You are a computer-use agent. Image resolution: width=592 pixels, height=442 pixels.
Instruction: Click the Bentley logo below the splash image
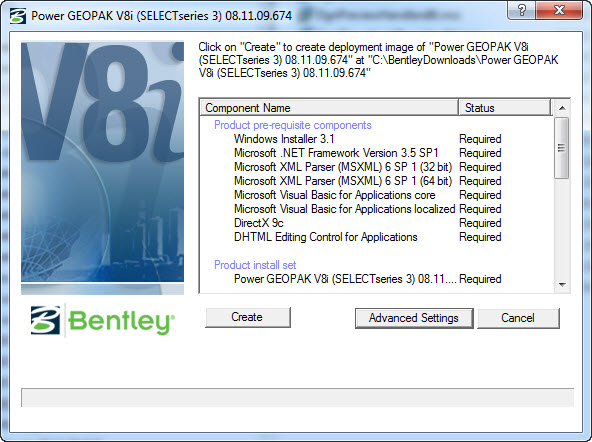coord(103,320)
